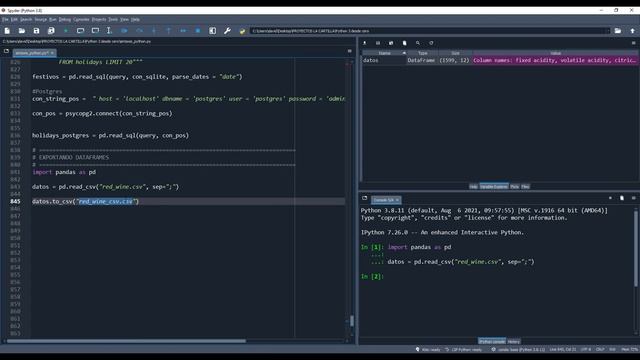The width and height of the screenshot is (640, 360).
Task: Switch to the Files tab
Action: tap(525, 187)
